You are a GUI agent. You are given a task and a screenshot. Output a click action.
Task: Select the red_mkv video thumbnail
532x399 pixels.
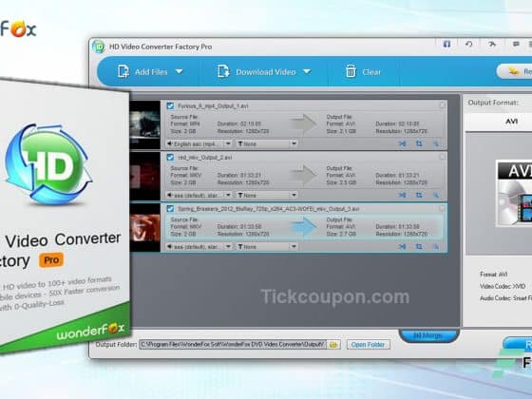pos(144,176)
